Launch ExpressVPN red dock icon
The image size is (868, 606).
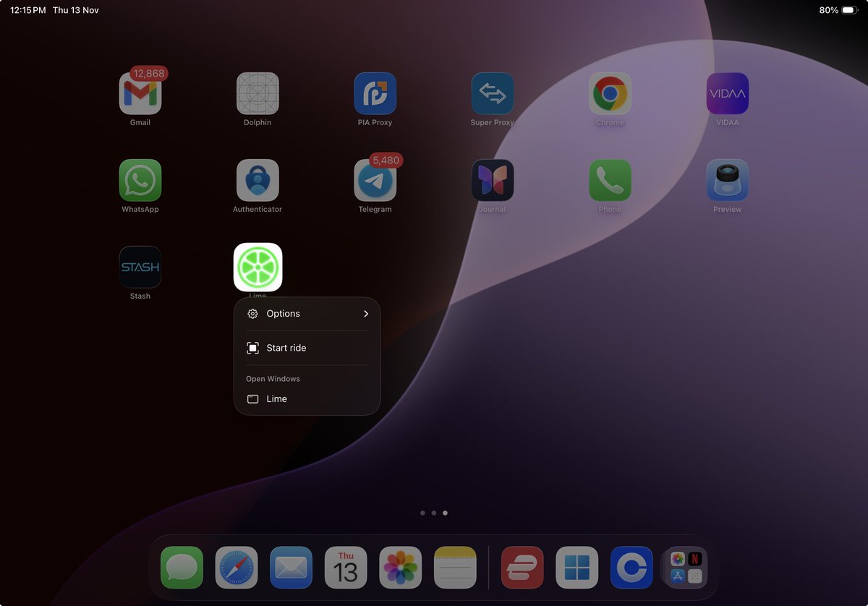point(522,568)
